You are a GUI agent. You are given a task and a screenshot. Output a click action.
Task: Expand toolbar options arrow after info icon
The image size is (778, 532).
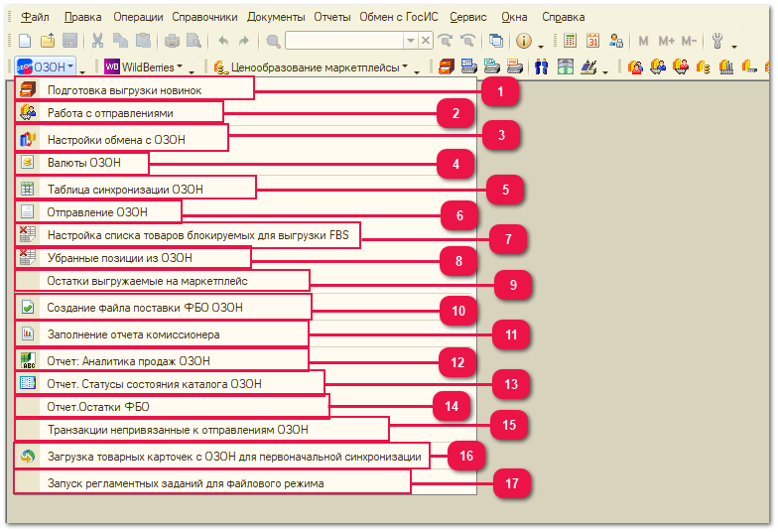click(541, 48)
